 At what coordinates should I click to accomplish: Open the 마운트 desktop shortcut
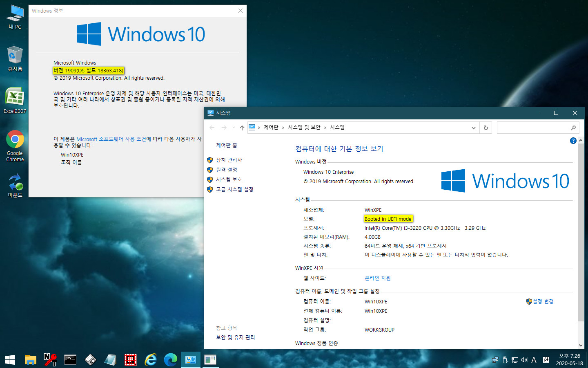[x=15, y=186]
